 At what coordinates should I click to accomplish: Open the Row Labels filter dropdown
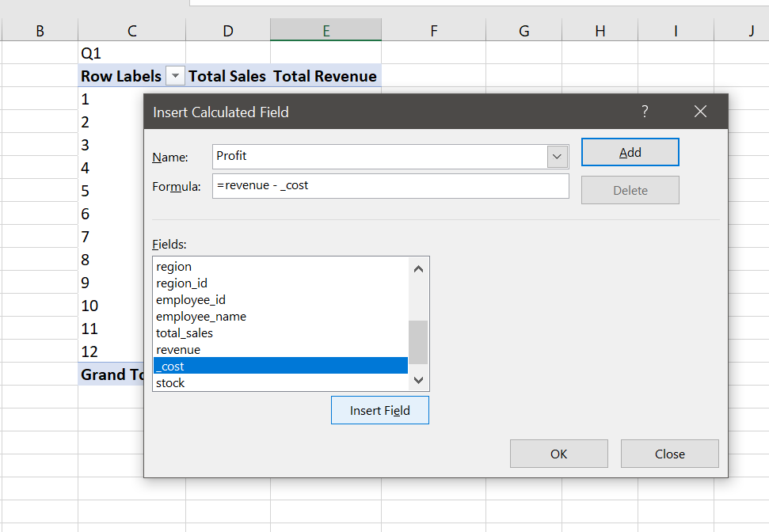175,77
